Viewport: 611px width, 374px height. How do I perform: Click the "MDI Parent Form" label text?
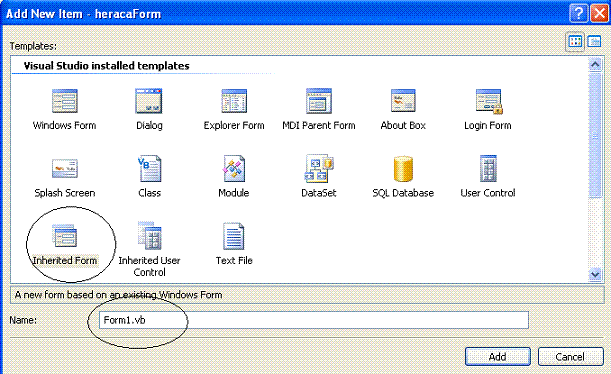(x=319, y=125)
